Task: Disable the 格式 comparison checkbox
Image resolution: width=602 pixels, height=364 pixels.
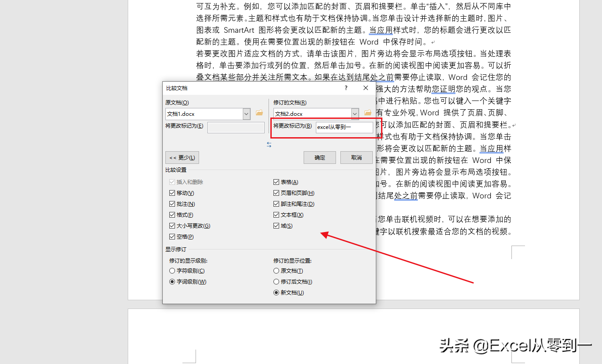Action: (x=172, y=215)
